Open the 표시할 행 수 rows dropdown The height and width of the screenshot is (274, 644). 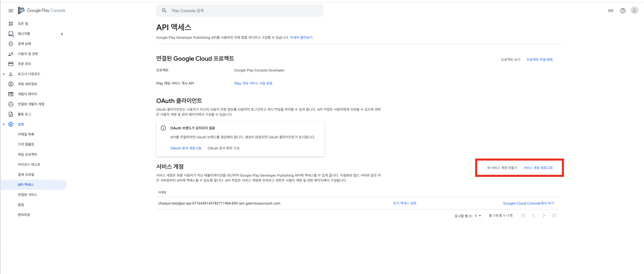tap(478, 216)
